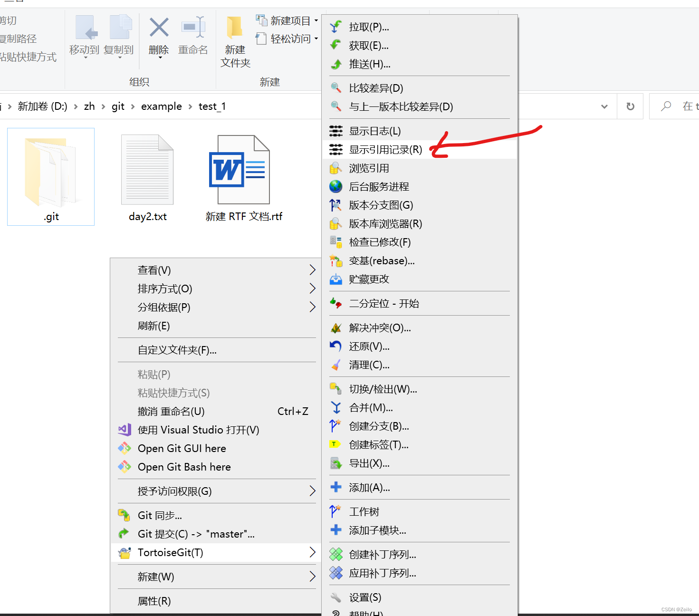Click the 切换/检出 icon
Viewport: 699px width, 616px height.
click(336, 389)
